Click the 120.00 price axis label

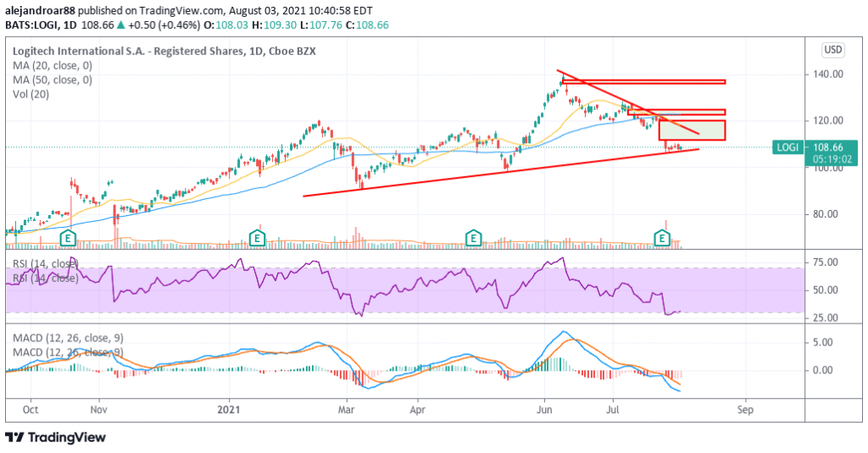point(827,120)
